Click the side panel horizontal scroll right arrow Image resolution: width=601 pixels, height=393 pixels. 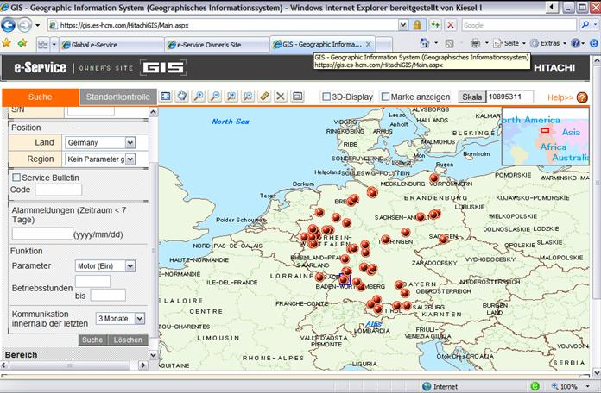click(x=144, y=365)
